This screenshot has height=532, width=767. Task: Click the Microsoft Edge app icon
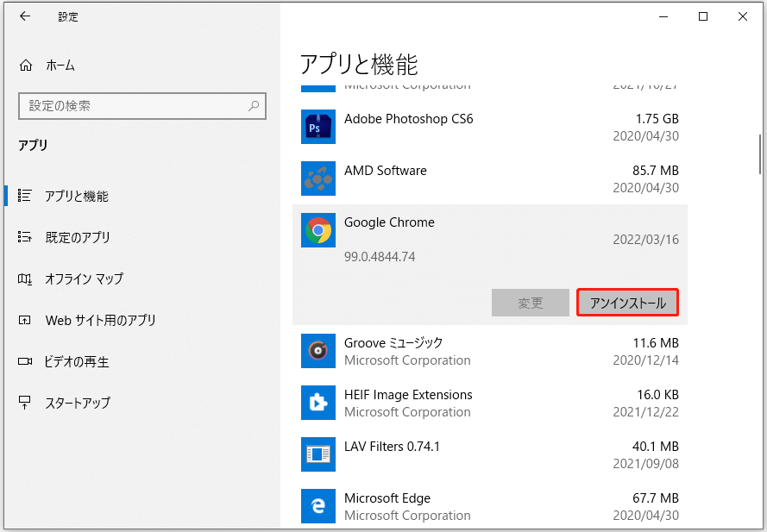(x=318, y=506)
